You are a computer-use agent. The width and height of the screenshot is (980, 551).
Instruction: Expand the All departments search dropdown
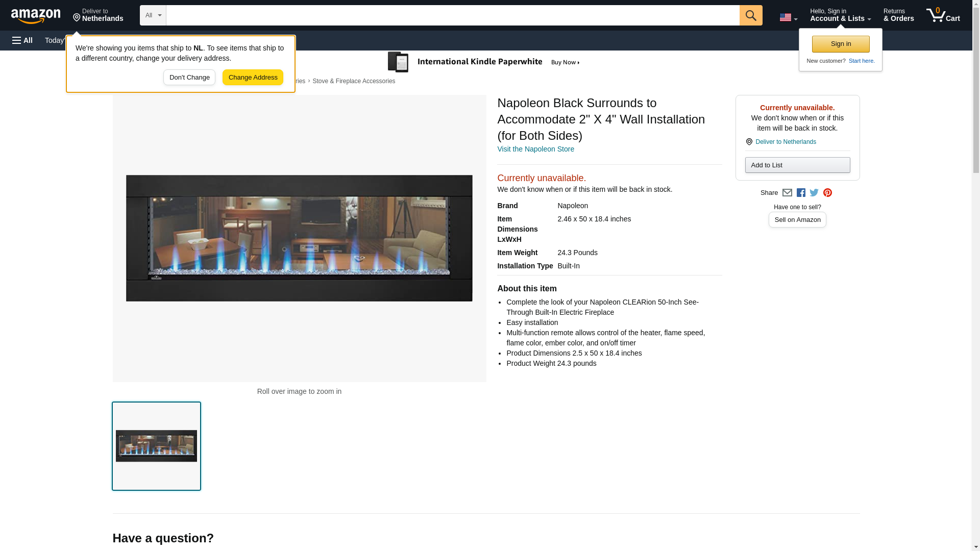(153, 15)
